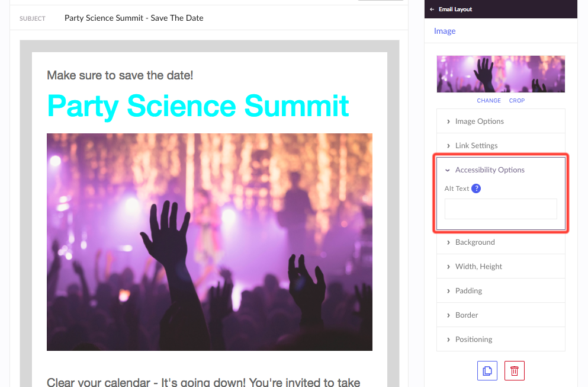Go back using the Email Layout arrow

(x=432, y=9)
